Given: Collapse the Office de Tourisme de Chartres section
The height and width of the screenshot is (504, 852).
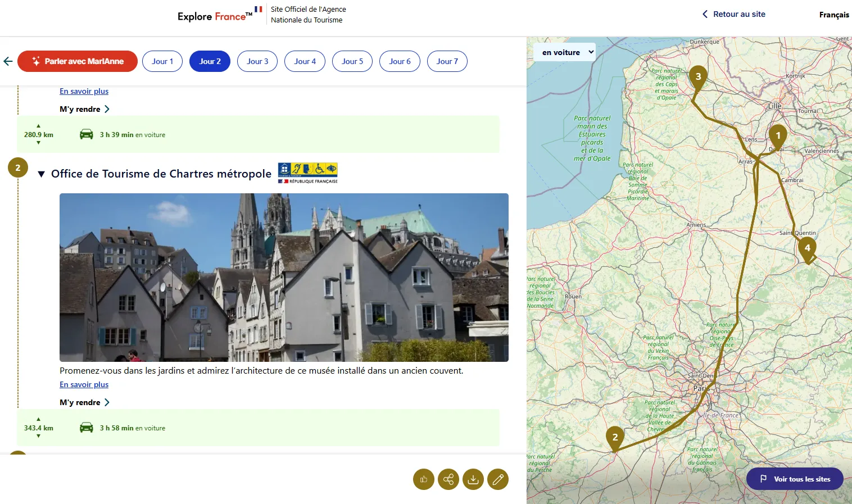Looking at the screenshot, I should click(x=41, y=174).
